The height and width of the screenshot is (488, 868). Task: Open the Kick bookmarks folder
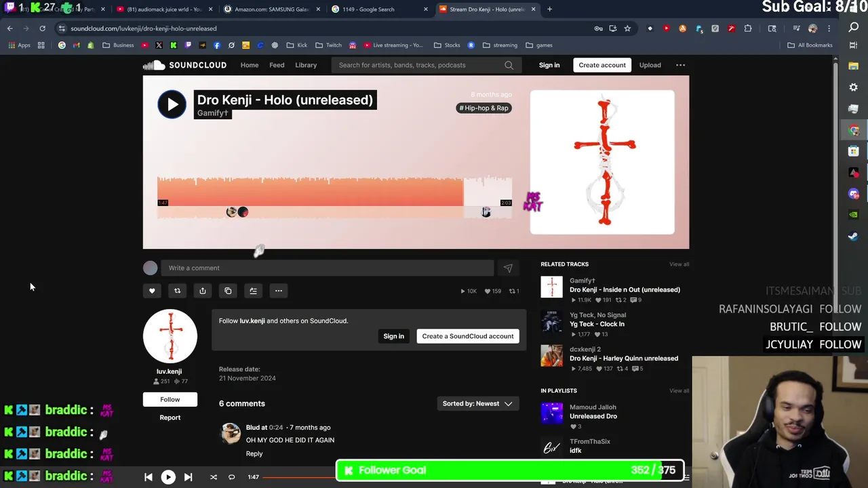(x=297, y=45)
